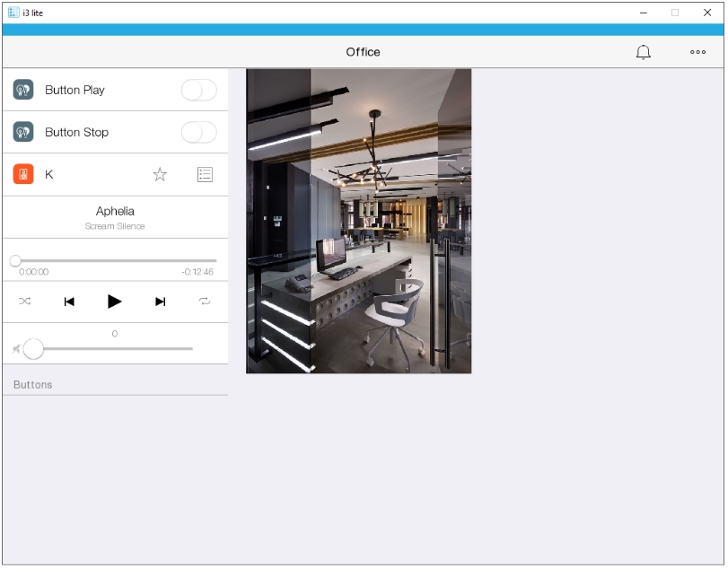The image size is (728, 569).
Task: Click the orange K speaker icon
Action: pyautogui.click(x=23, y=174)
